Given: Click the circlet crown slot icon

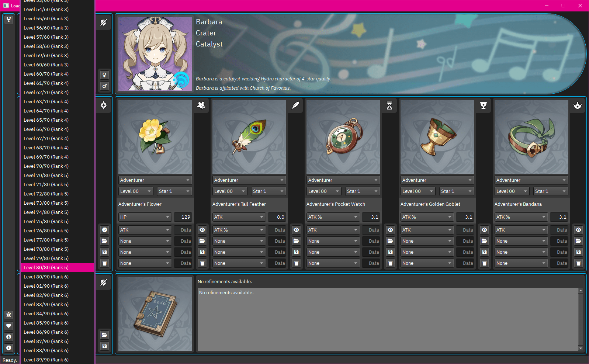Looking at the screenshot, I should [578, 105].
